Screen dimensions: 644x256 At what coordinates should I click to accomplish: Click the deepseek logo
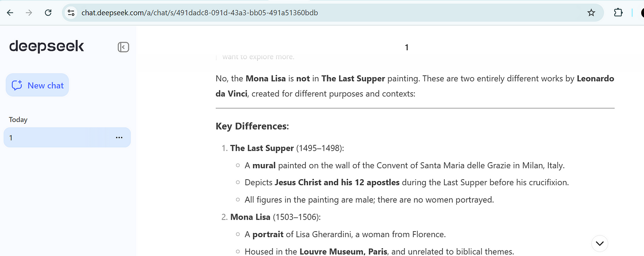pos(46,46)
